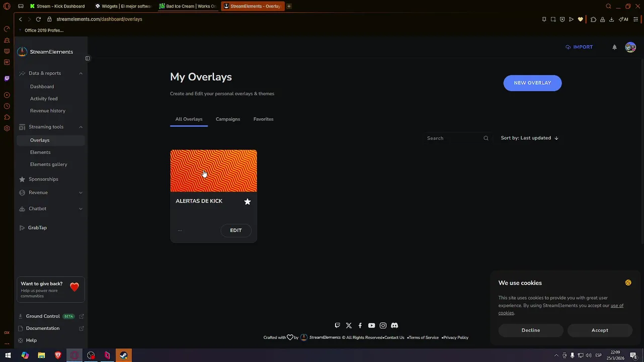
Task: Open the Sort by Last updated dropdown
Action: coord(529,138)
